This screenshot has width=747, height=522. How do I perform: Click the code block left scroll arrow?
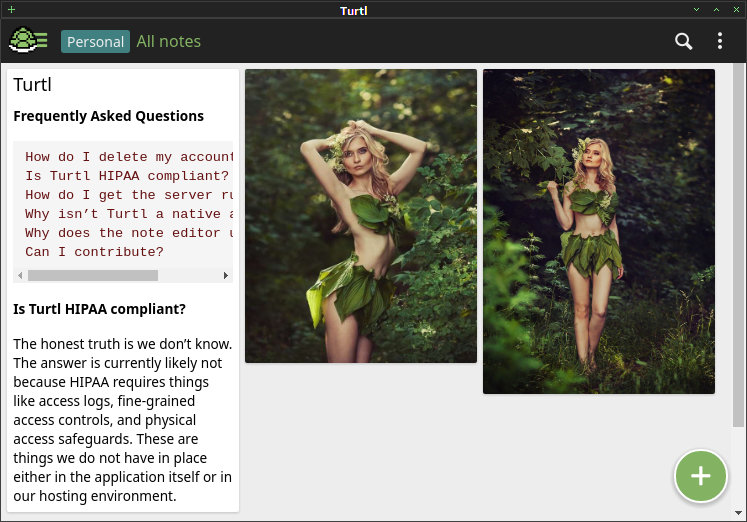(x=20, y=275)
